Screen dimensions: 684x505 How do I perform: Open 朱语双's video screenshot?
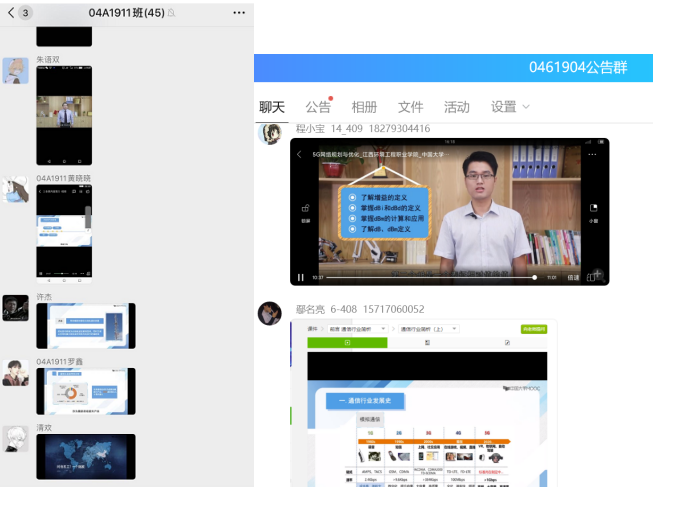(64, 116)
